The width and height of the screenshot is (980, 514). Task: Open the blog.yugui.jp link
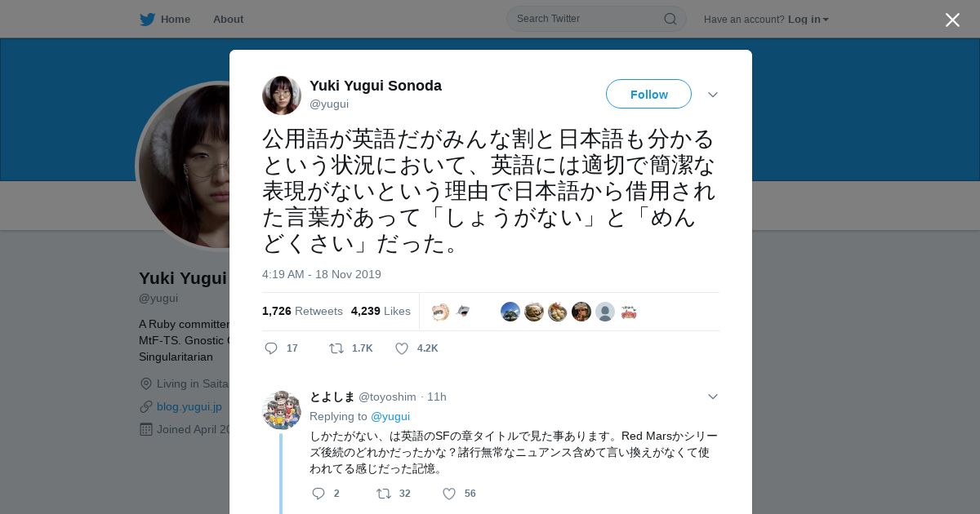pyautogui.click(x=189, y=406)
